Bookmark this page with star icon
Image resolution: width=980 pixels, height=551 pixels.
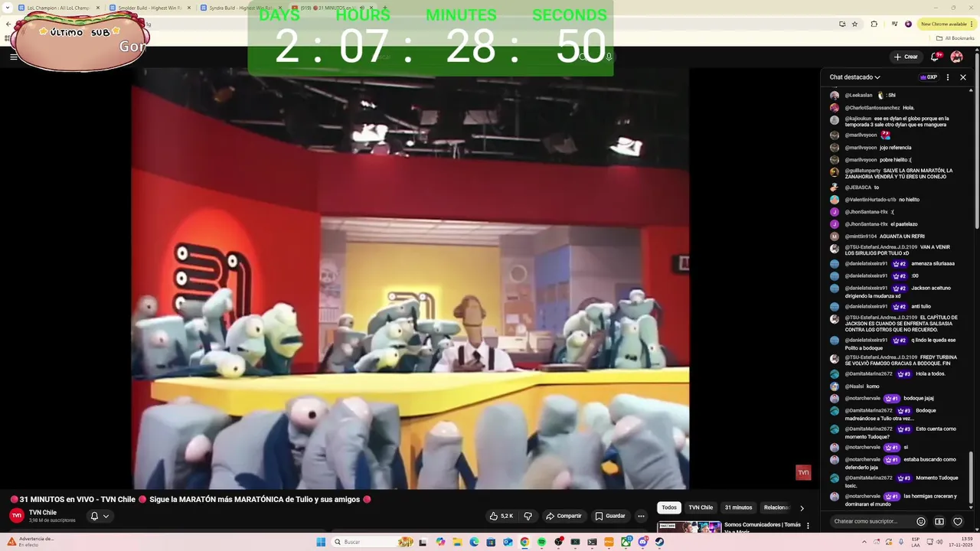tap(854, 24)
